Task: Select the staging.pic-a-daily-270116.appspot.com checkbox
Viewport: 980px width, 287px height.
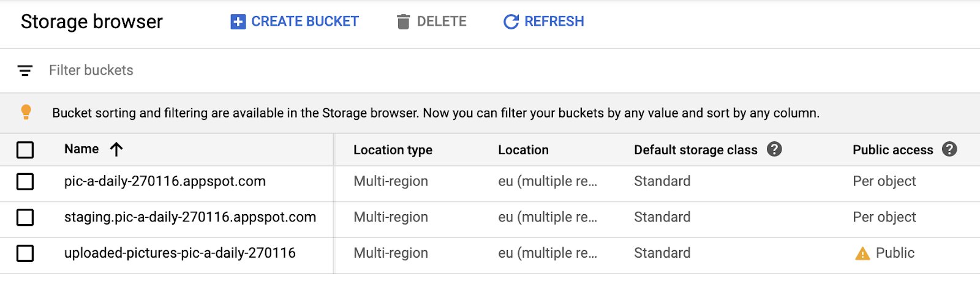Action: 25,217
